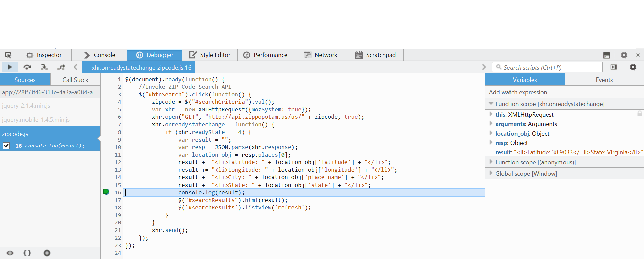This screenshot has height=259, width=644.
Task: Select zipcode.js source file
Action: tap(50, 134)
